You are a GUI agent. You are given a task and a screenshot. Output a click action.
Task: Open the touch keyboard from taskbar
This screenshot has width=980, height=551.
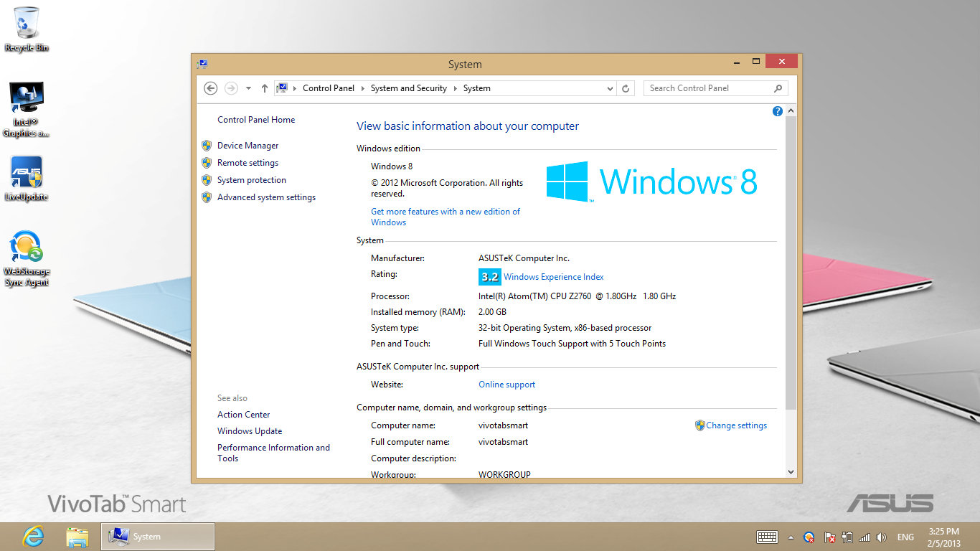[x=768, y=537]
